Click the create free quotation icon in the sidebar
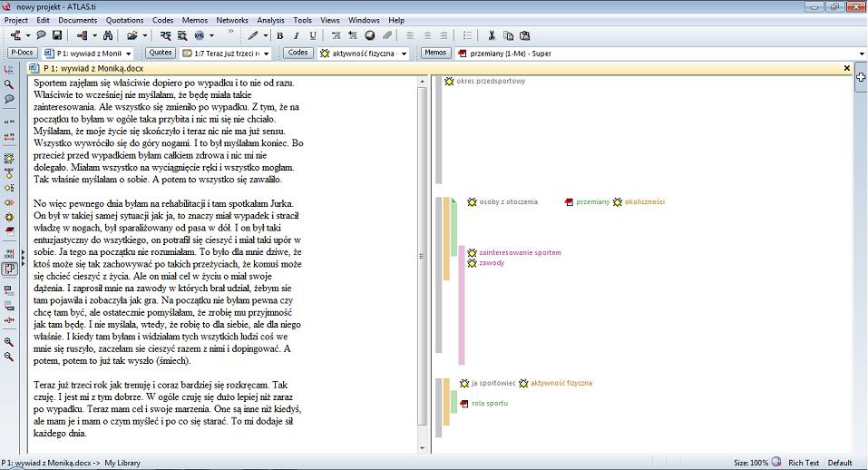This screenshot has height=470, width=868. coord(9,122)
